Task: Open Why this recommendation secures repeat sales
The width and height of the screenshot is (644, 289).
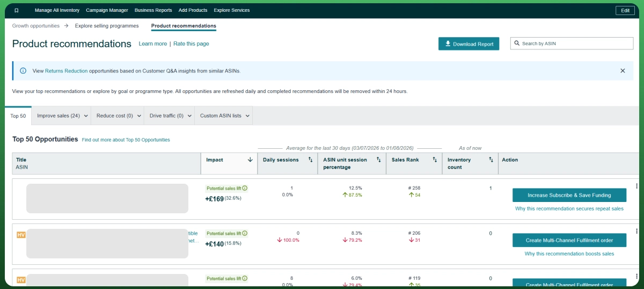Action: (x=569, y=208)
